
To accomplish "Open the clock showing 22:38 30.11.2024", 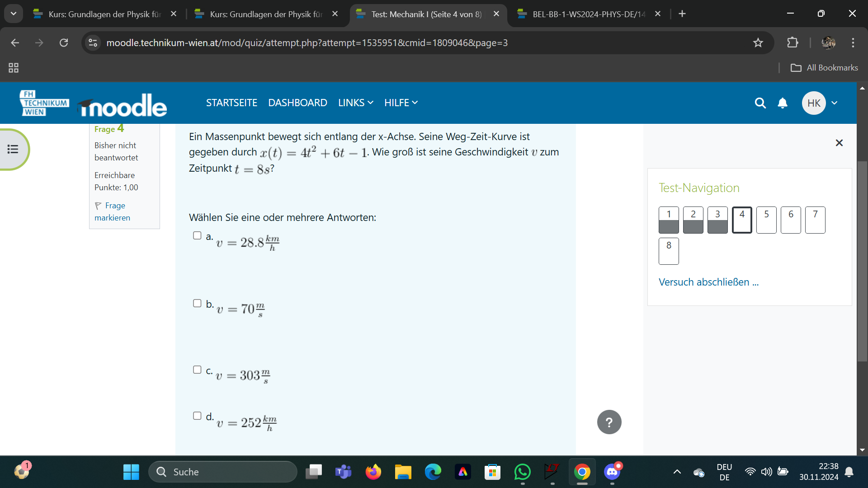I will [x=819, y=472].
